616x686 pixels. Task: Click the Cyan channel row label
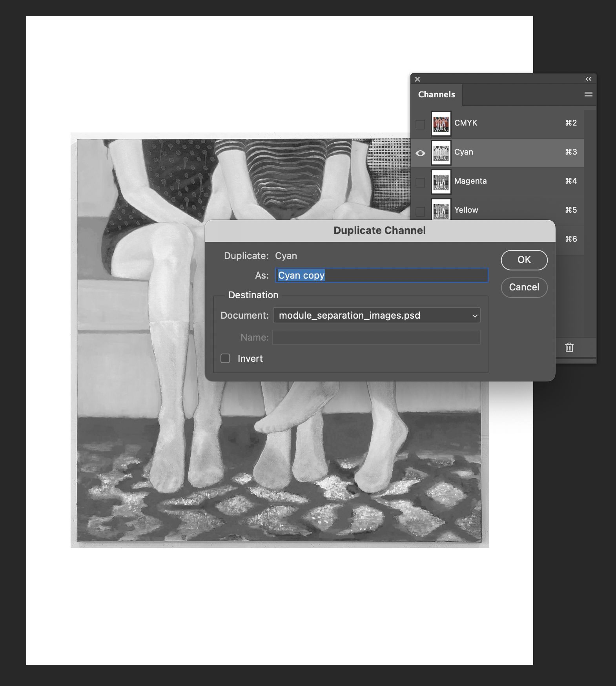(x=464, y=152)
